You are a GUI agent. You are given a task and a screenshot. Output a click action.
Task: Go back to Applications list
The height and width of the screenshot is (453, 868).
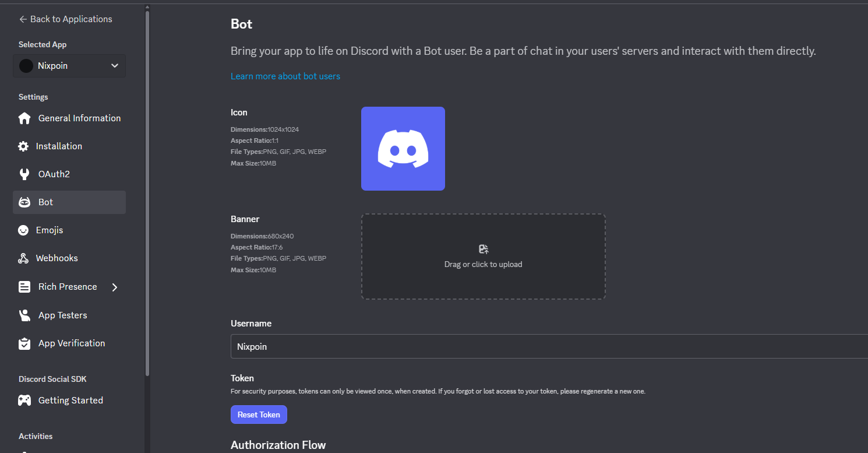pos(65,19)
